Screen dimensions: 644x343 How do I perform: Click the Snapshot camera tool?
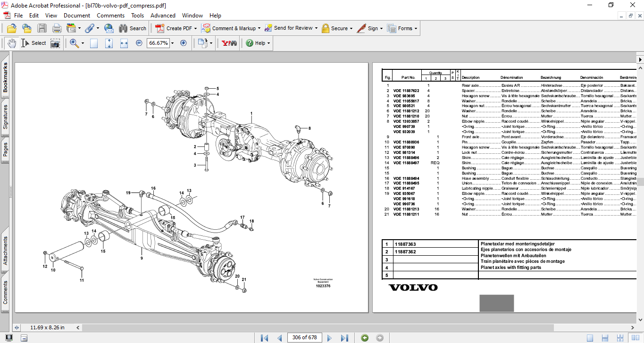[x=56, y=43]
